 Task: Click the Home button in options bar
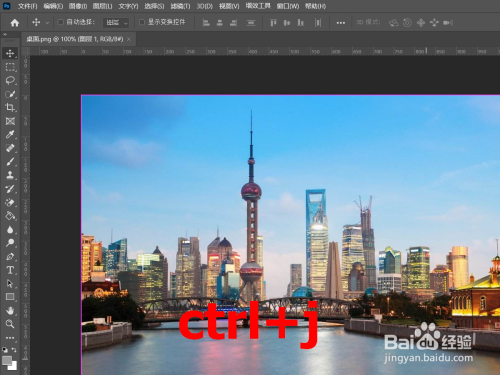point(15,23)
